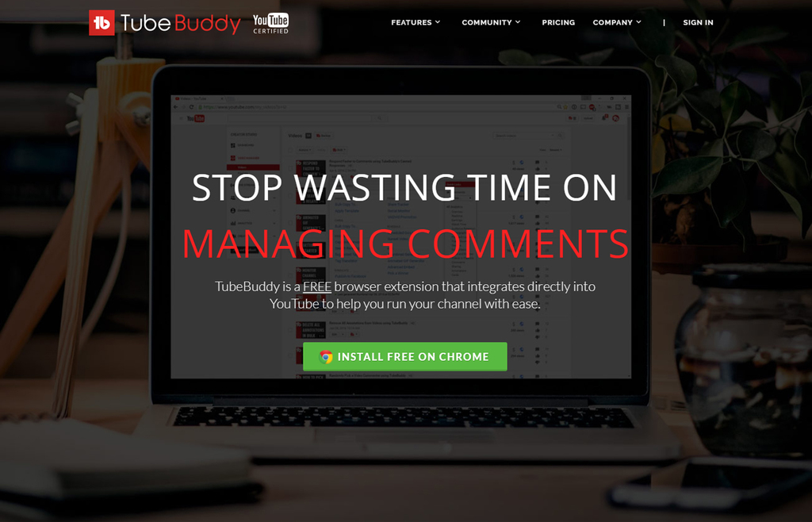Expand the Company dropdown menu
Image resolution: width=812 pixels, height=522 pixels.
[617, 22]
